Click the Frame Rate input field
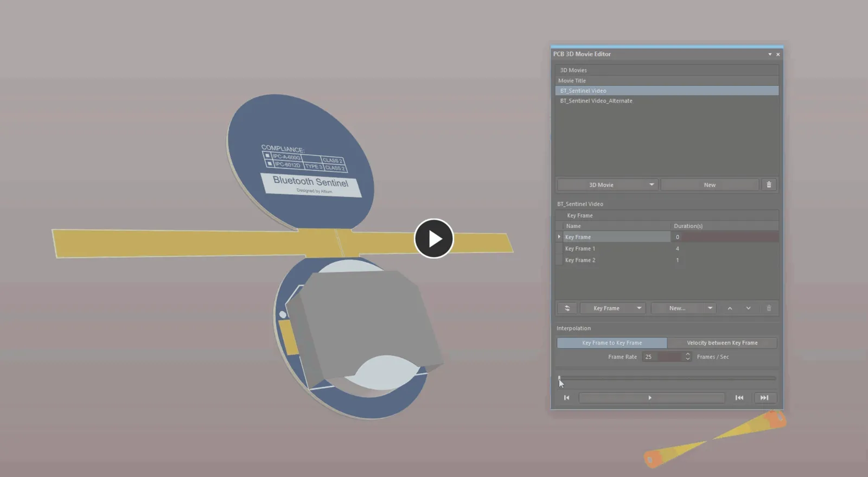The height and width of the screenshot is (477, 868). 663,357
